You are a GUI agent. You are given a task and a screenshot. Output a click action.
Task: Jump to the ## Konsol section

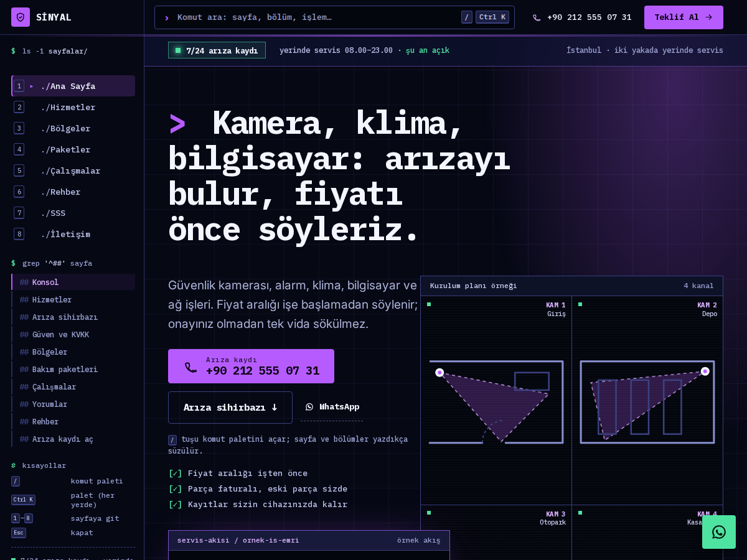(73, 282)
